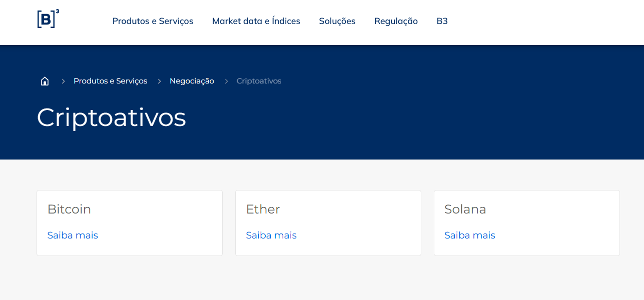Click the Criptoativos breadcrumb entry
Viewport: 644px width, 300px height.
tap(259, 81)
